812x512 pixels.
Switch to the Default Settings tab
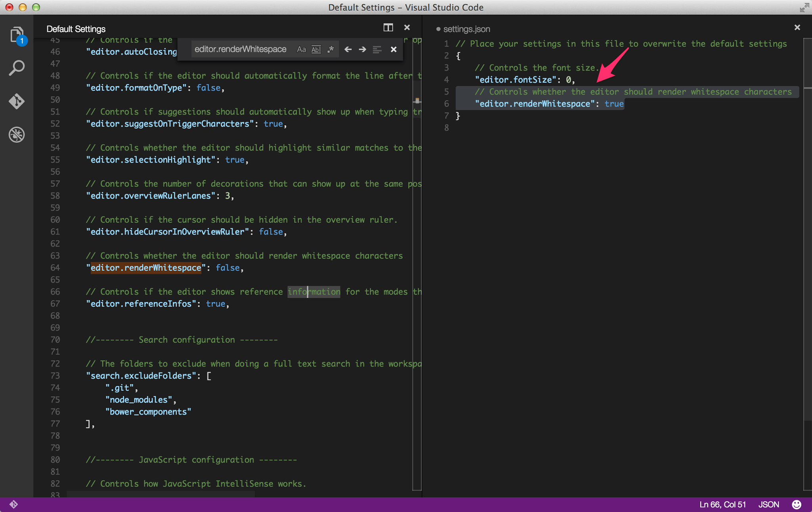76,29
